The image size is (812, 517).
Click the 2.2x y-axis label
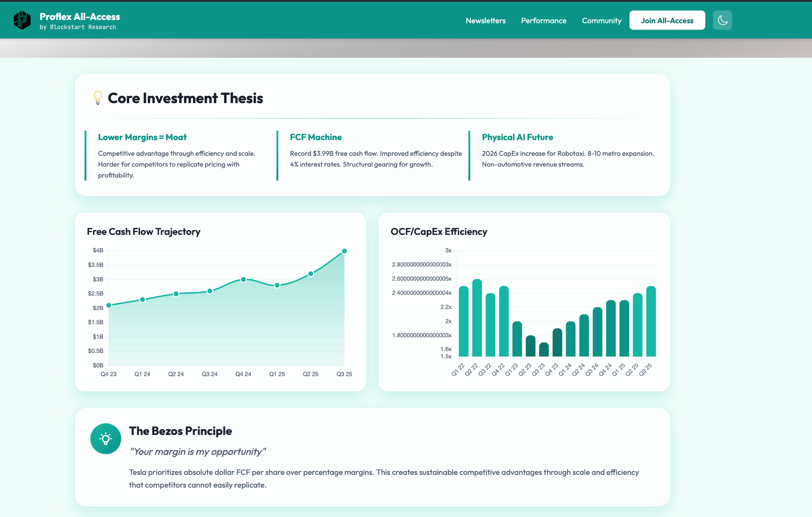446,307
